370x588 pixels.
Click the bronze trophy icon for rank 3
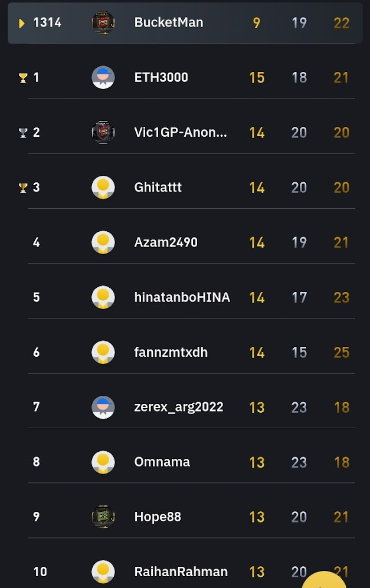coord(23,188)
